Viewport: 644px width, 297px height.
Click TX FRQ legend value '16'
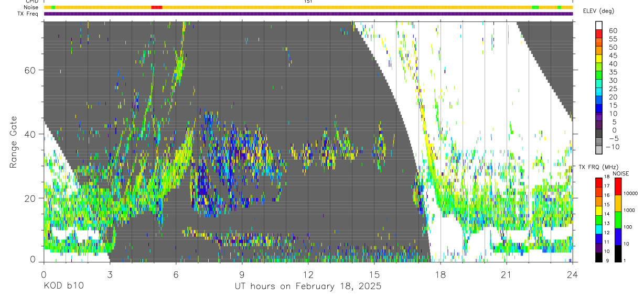(x=607, y=195)
